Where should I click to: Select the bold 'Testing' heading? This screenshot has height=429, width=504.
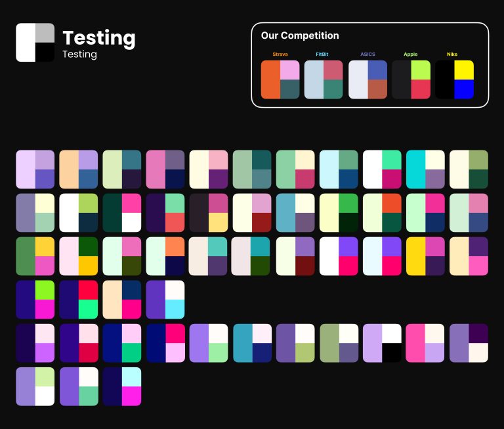click(x=99, y=38)
